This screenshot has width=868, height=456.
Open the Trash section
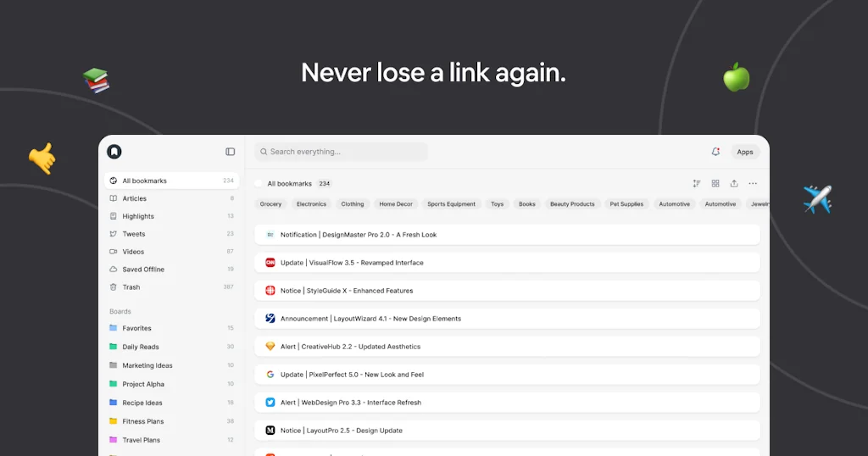tap(131, 287)
